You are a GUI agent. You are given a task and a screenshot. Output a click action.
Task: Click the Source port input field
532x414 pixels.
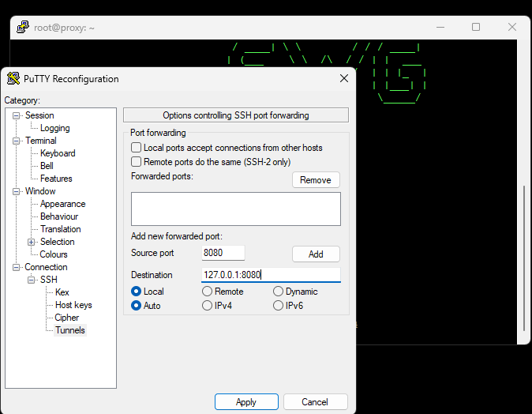coord(223,253)
